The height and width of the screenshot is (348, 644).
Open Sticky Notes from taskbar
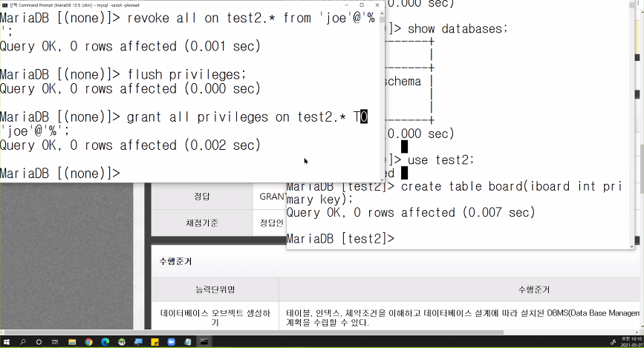pos(155,342)
